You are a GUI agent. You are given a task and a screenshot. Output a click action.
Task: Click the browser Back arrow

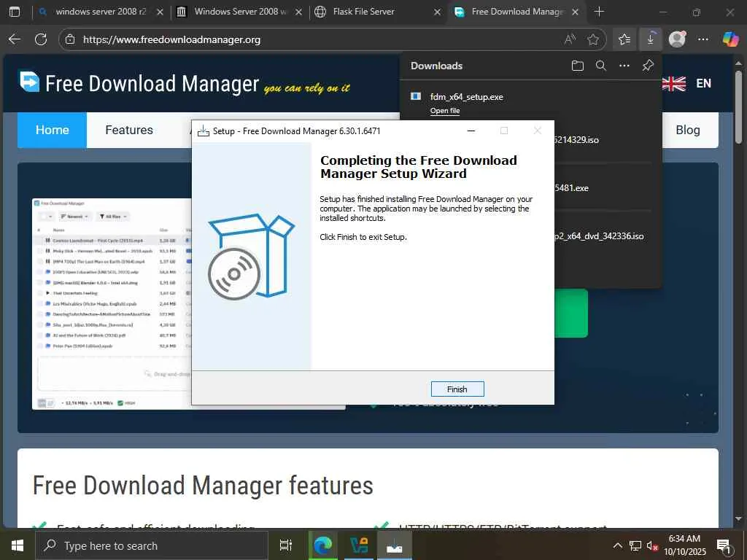pyautogui.click(x=15, y=39)
